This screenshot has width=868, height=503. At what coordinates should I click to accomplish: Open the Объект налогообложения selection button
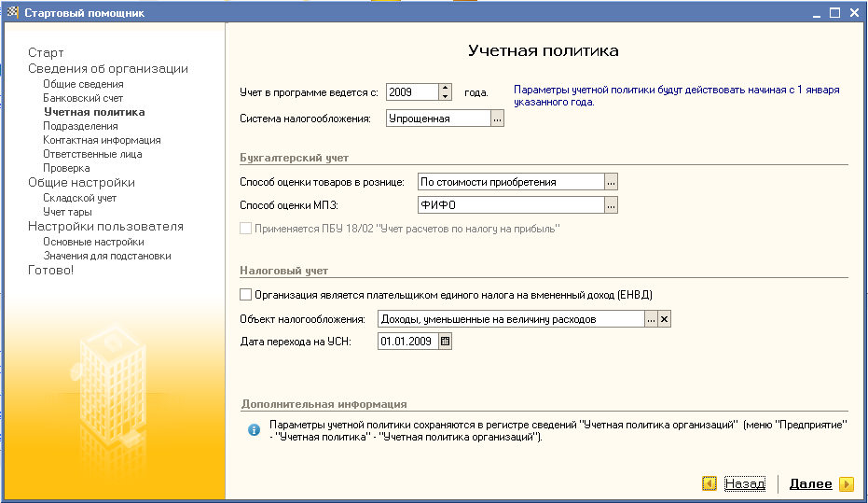point(651,319)
